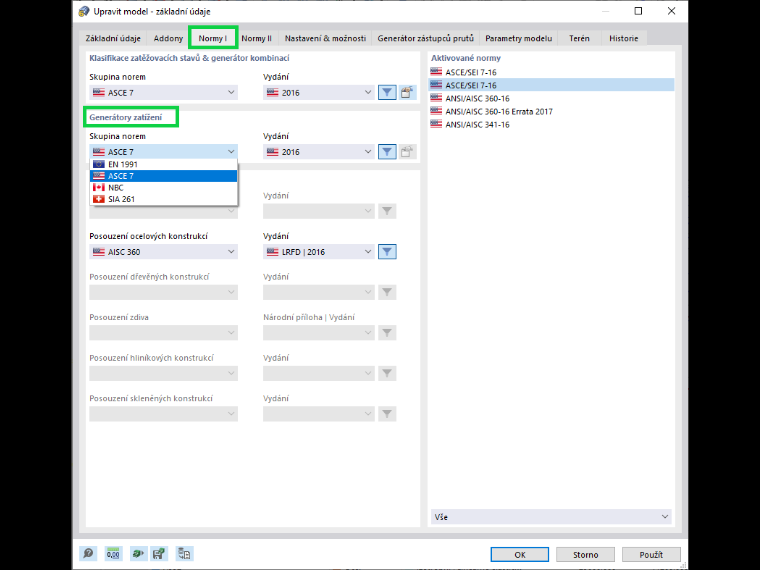Open the AISC 360 steel design dropdown

click(x=164, y=252)
